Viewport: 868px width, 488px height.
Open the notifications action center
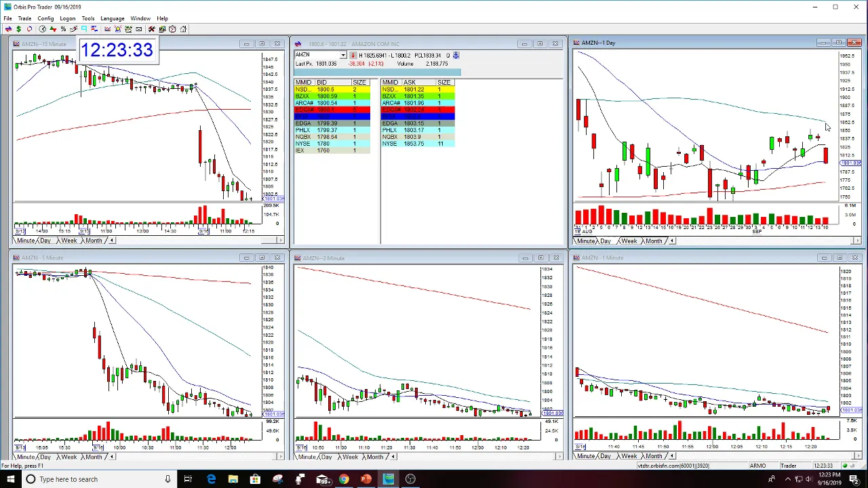[854, 479]
